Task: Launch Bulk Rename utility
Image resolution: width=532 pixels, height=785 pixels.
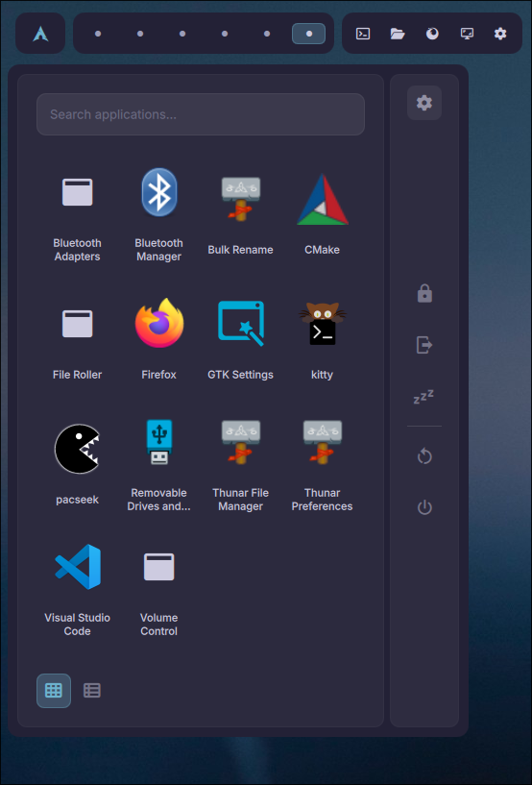Action: click(240, 215)
